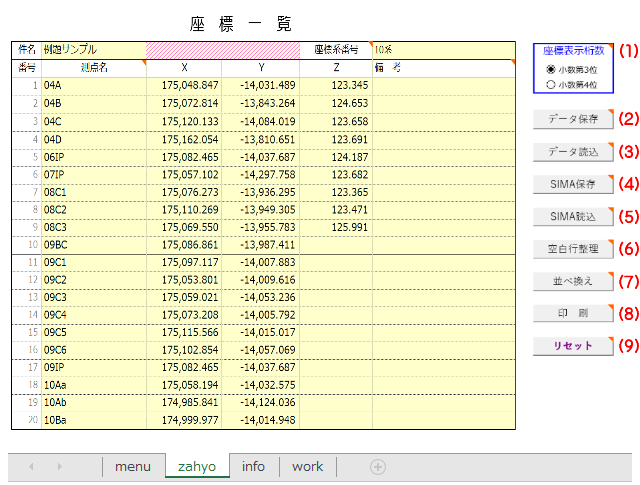This screenshot has height=485, width=640.
Task: Add a new sheet with plus icon
Action: click(378, 467)
